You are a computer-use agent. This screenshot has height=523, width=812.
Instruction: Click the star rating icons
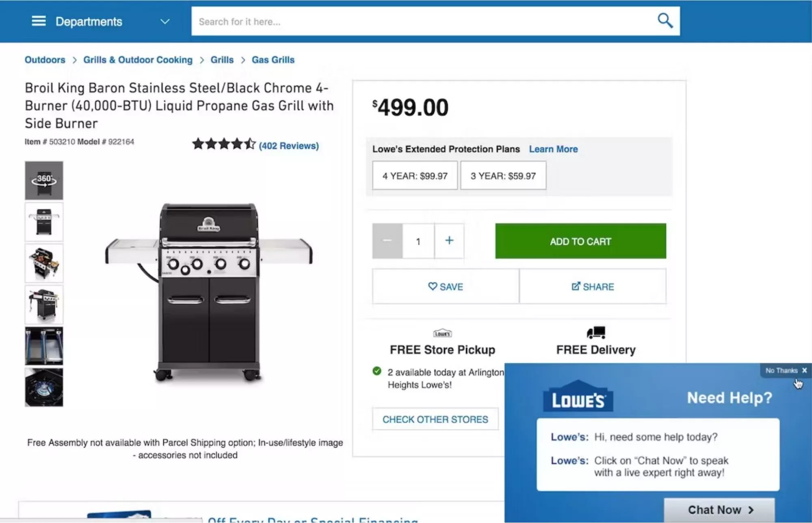(224, 144)
